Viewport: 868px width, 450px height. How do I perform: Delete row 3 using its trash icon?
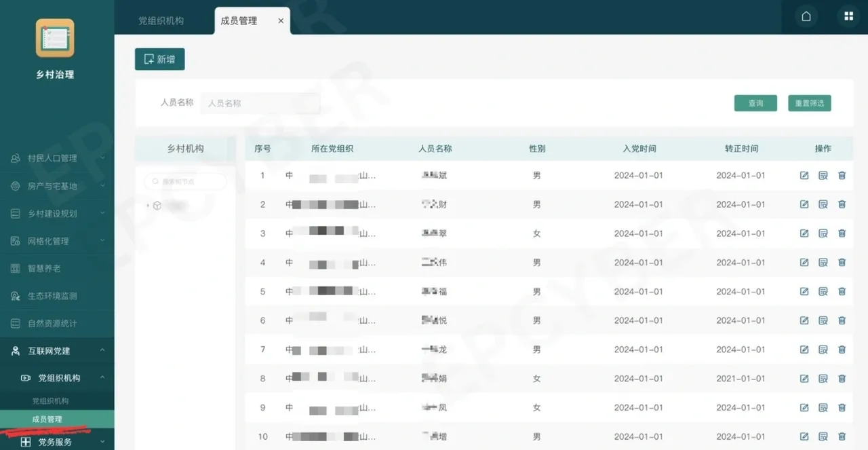pyautogui.click(x=842, y=233)
